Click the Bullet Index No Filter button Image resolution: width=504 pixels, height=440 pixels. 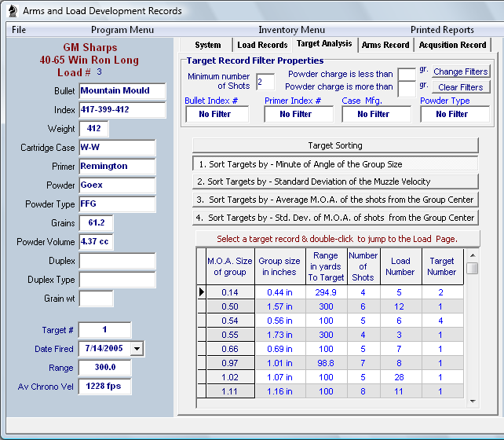[217, 114]
